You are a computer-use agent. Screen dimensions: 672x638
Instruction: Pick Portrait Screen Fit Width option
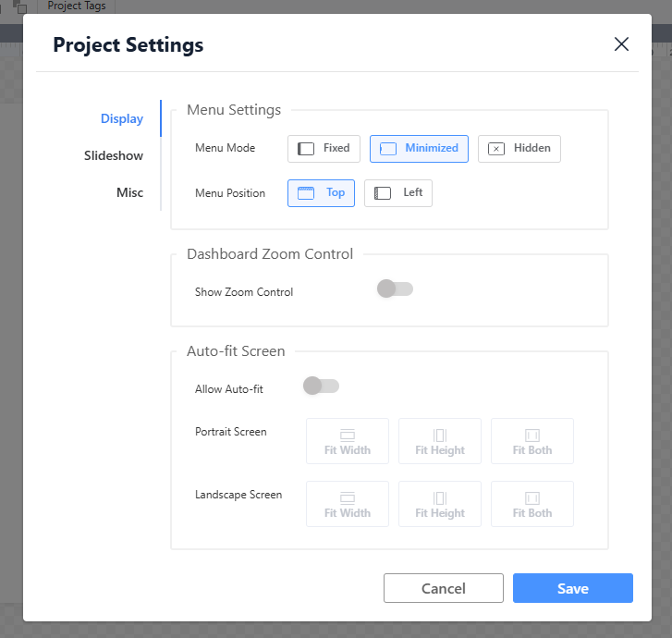pos(348,441)
